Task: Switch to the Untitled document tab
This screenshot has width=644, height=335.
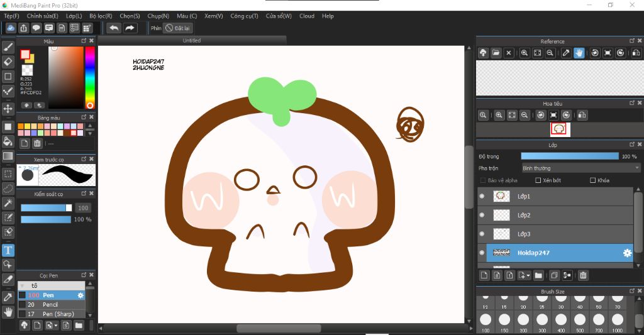Action: (x=192, y=41)
